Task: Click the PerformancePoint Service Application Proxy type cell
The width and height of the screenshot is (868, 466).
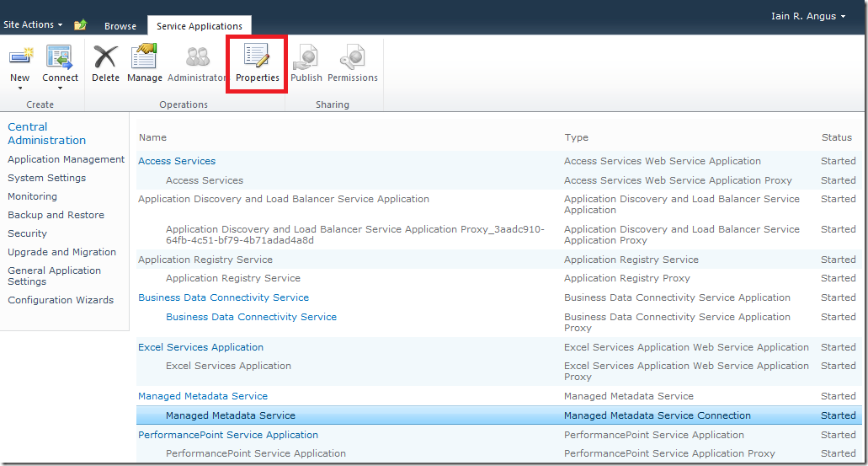Action: (669, 453)
